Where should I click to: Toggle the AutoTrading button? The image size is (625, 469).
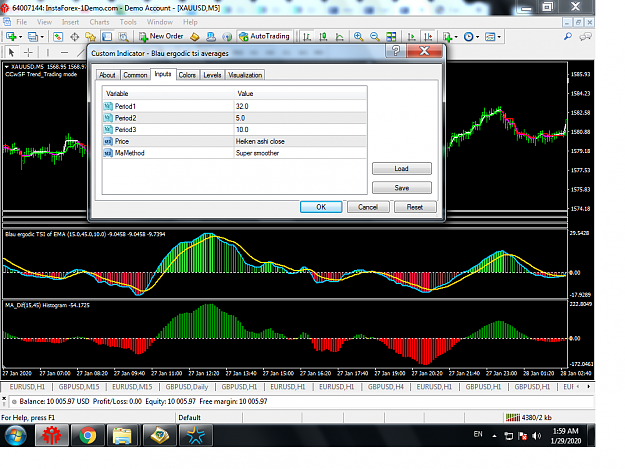(x=264, y=36)
